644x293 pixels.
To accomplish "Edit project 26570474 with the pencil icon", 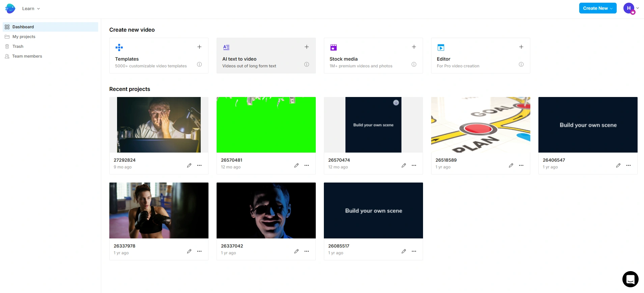I will pos(404,165).
